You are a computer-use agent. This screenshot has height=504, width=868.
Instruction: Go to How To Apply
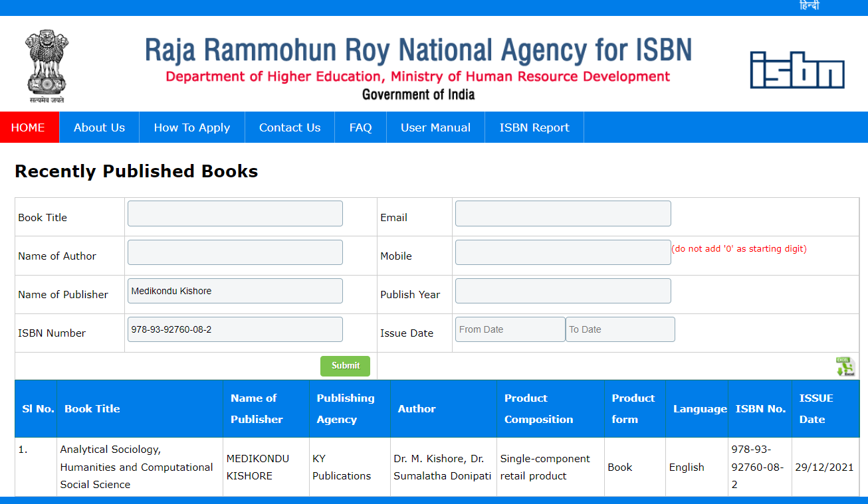(x=192, y=127)
